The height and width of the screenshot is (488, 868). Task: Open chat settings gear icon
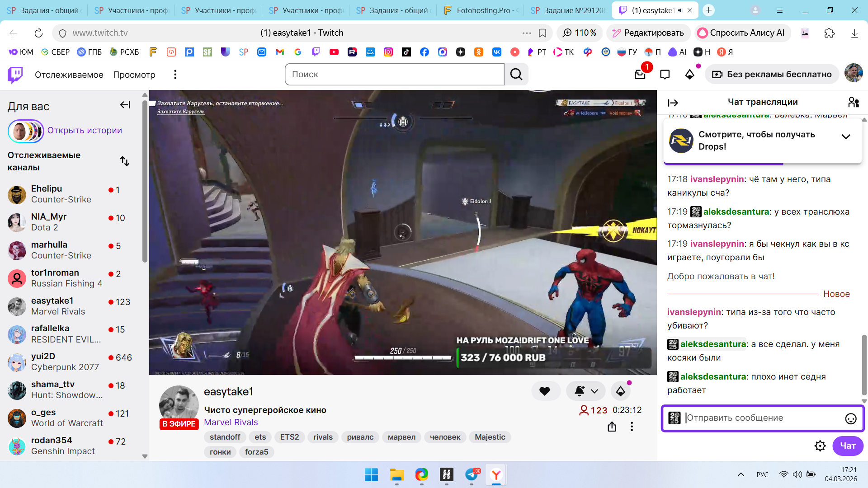(820, 446)
